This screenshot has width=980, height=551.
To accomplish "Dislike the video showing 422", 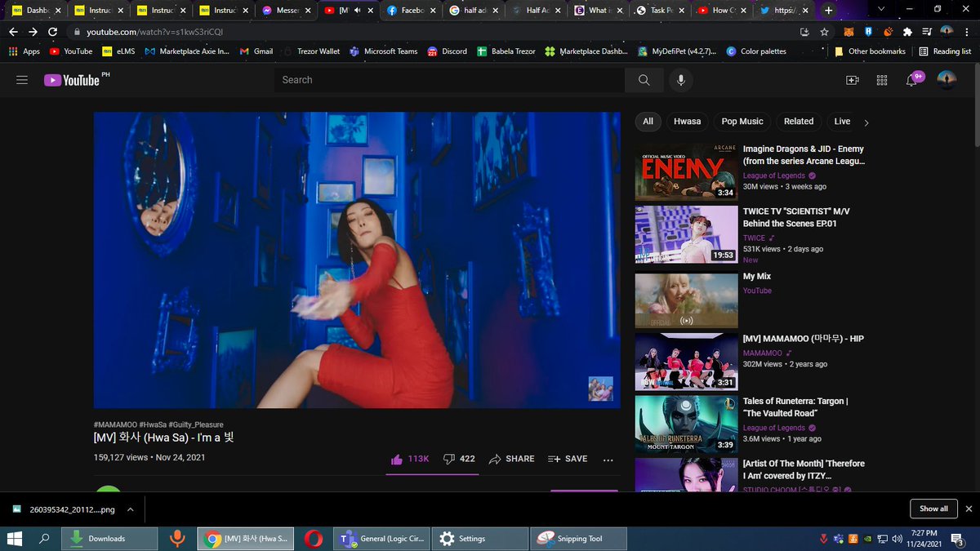I will [459, 459].
